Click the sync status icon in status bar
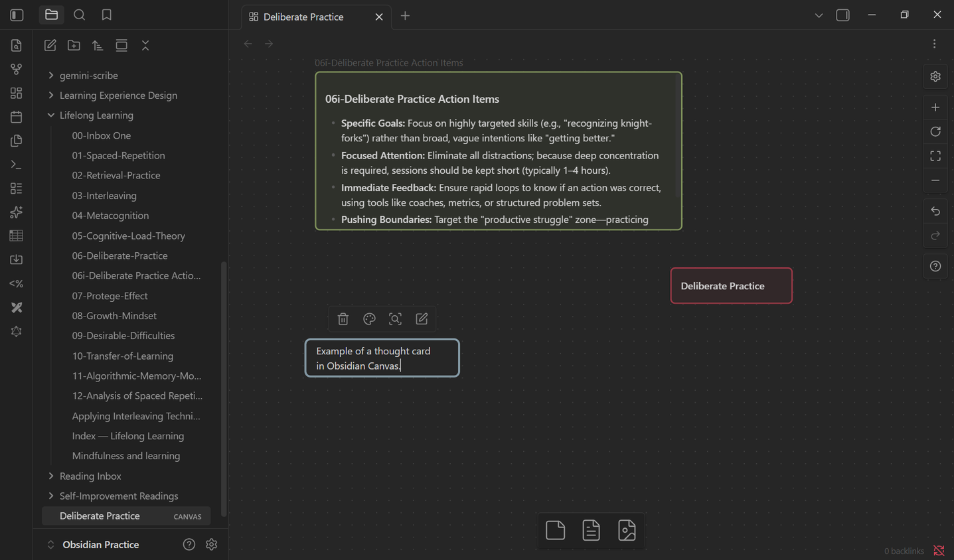 939,551
